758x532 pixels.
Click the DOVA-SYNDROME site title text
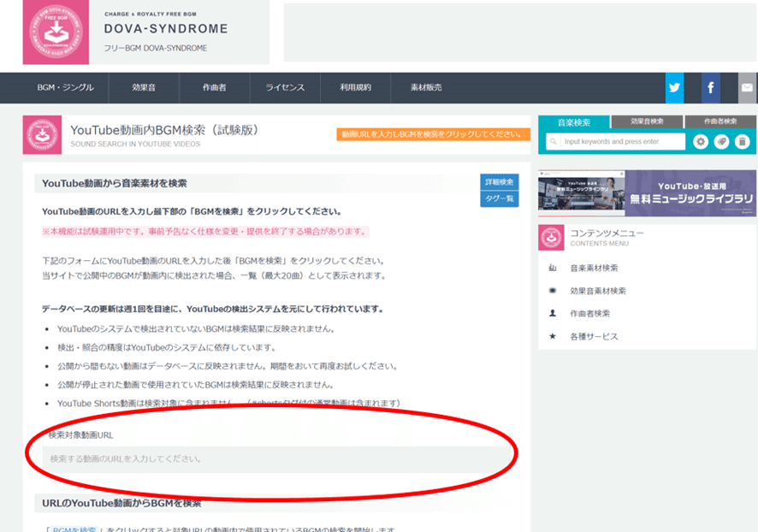166,28
